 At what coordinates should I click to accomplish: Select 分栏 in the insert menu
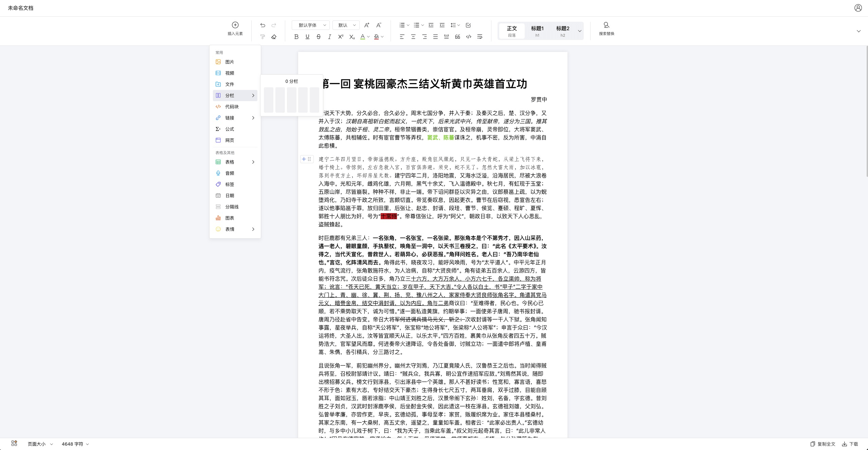235,95
